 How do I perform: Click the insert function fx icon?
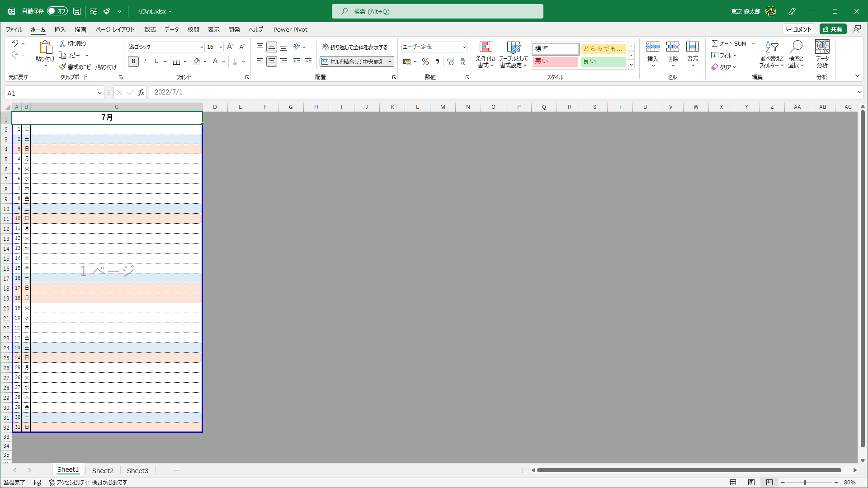(141, 92)
